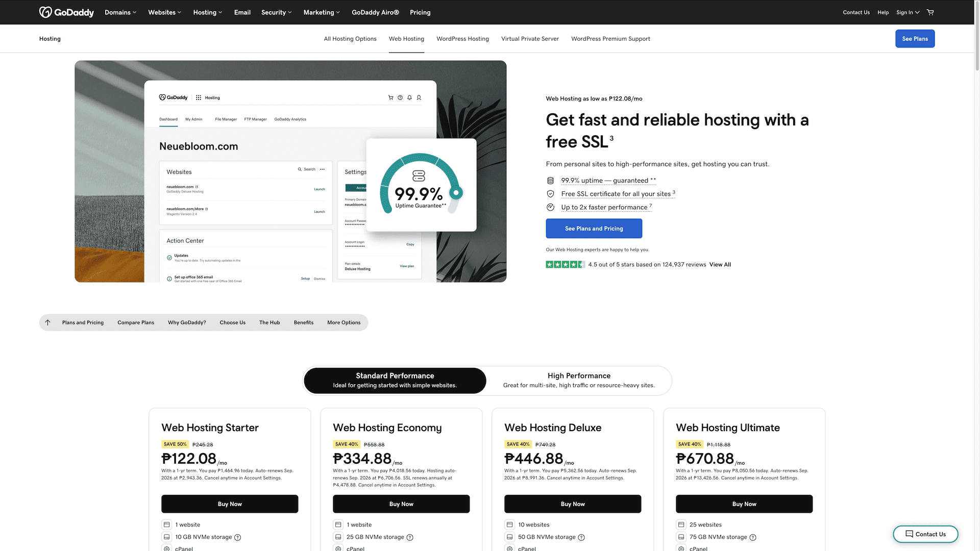Click info icon next to 75 GB NVMe storage
980x551 pixels.
click(753, 537)
